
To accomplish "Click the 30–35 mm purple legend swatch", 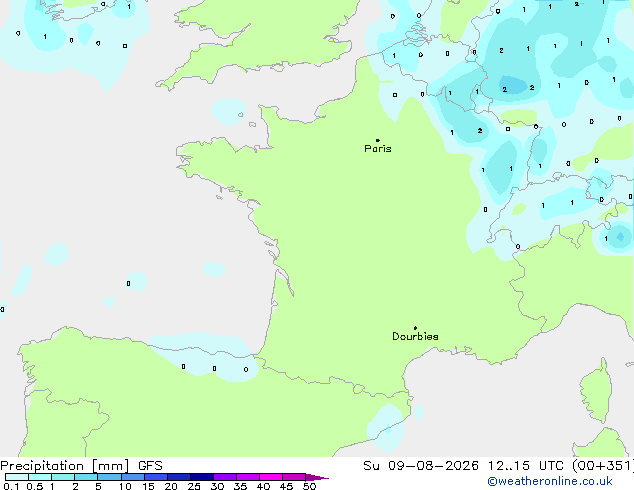I will (225, 477).
